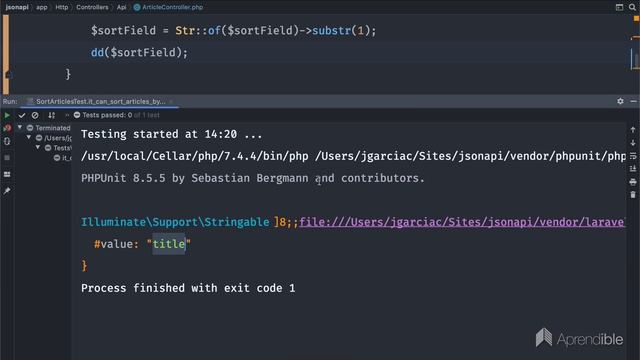The height and width of the screenshot is (360, 640).
Task: Click the Api breadcrumb
Action: (121, 7)
